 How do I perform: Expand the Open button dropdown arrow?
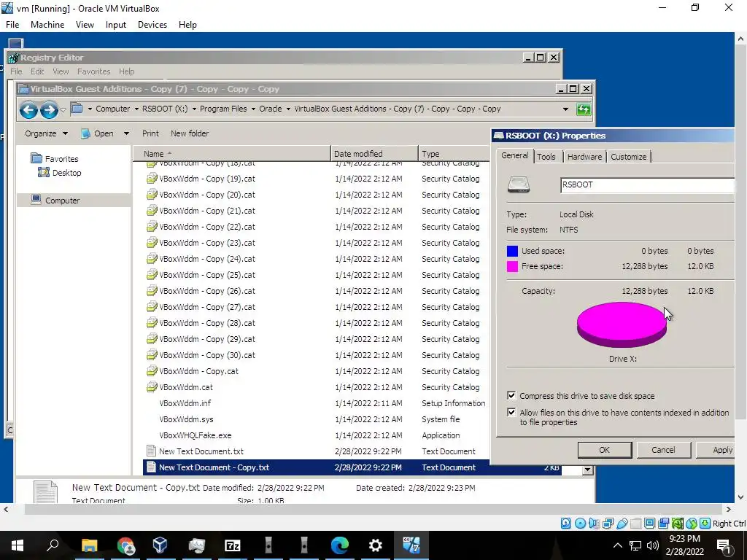[126, 134]
